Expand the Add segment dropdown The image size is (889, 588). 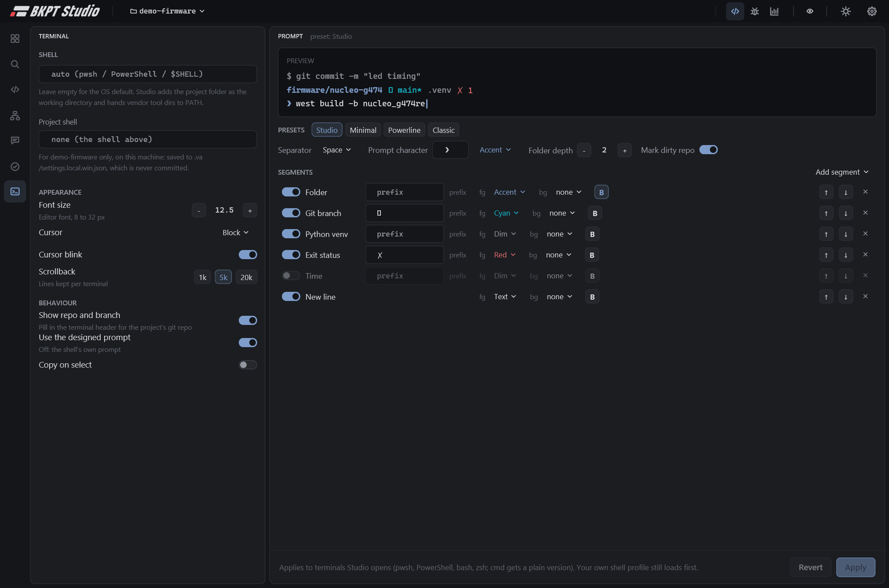[x=842, y=172]
